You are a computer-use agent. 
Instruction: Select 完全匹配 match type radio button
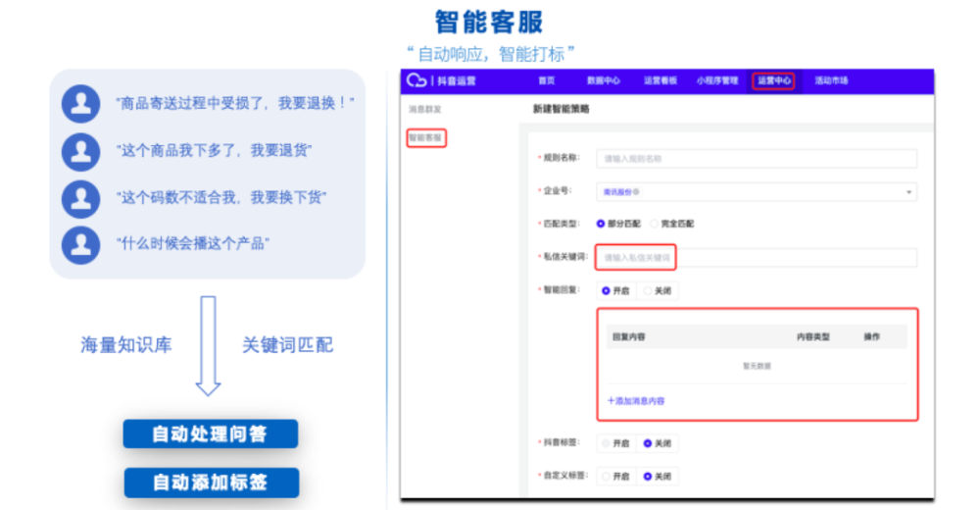pyautogui.click(x=655, y=224)
